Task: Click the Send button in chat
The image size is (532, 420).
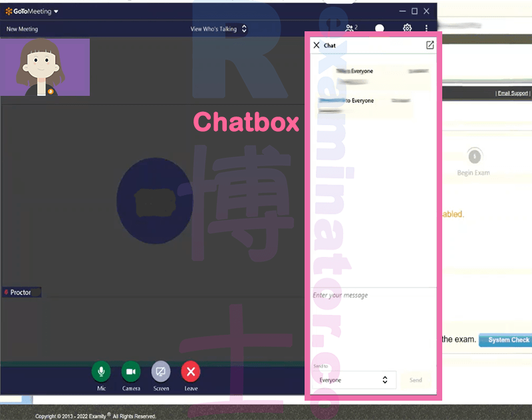Action: click(x=416, y=380)
